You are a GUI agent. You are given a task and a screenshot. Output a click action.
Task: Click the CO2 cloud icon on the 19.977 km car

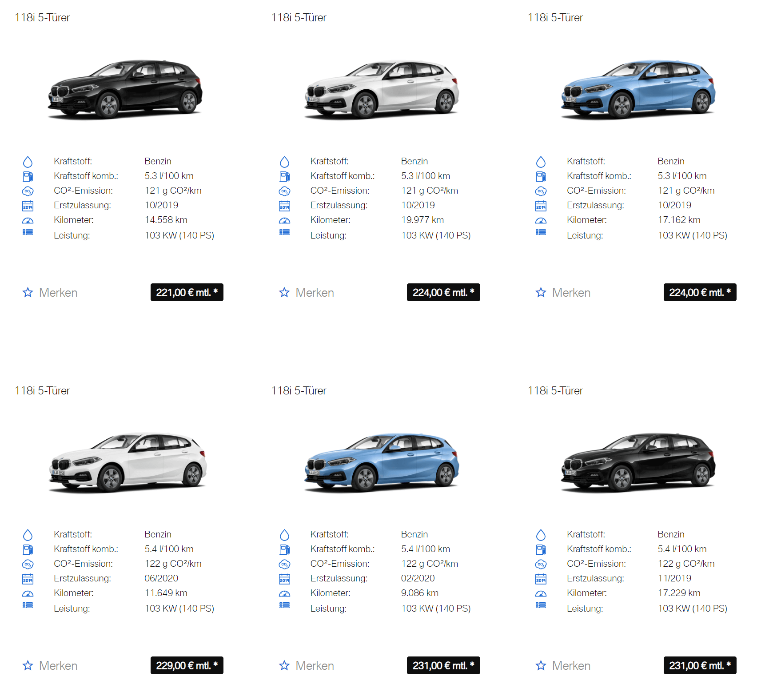coord(284,191)
